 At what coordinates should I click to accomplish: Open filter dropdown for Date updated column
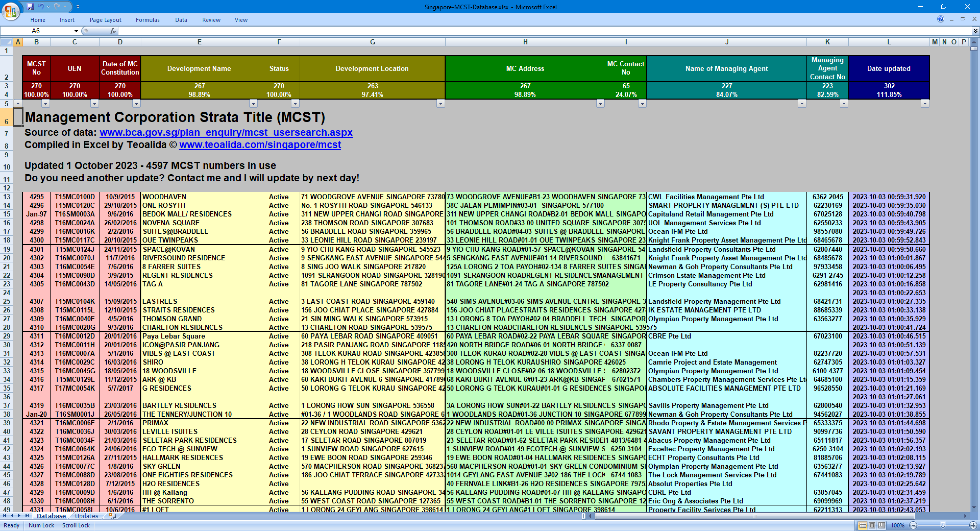(925, 103)
